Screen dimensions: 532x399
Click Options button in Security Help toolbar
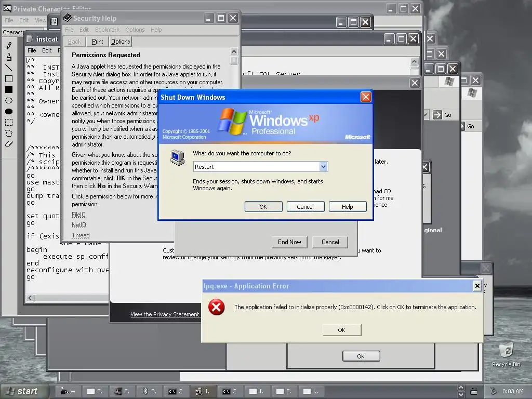click(121, 42)
